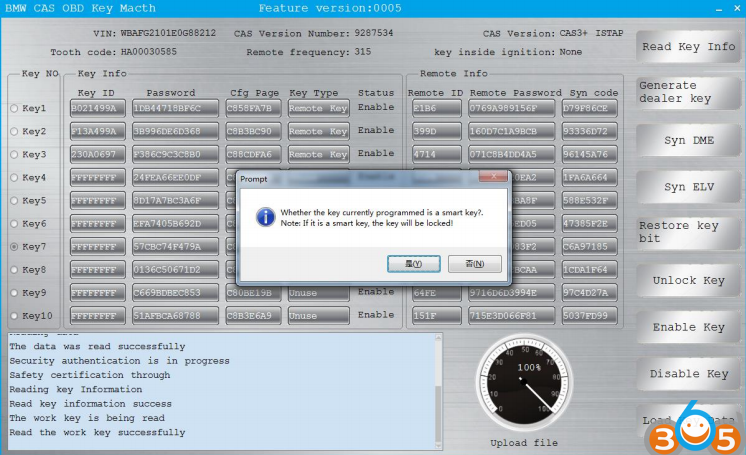Viewport: 746px width, 455px height.
Task: Select the Key1 radio button
Action: [x=14, y=108]
